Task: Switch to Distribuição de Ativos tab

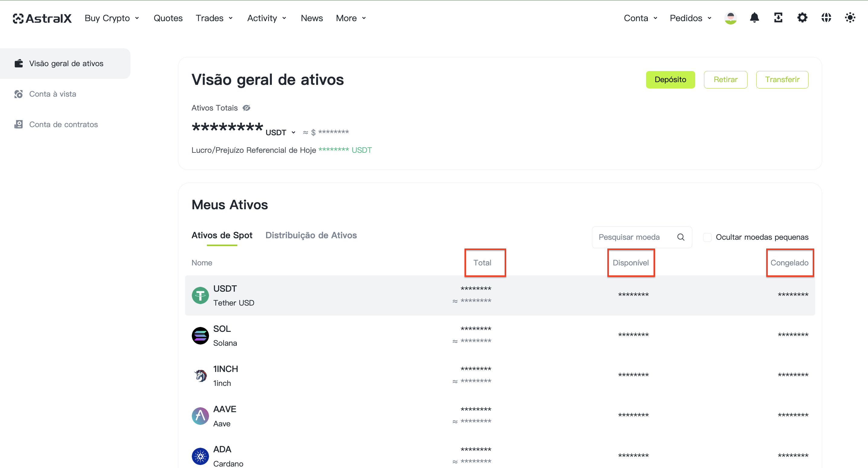Action: [x=311, y=235]
